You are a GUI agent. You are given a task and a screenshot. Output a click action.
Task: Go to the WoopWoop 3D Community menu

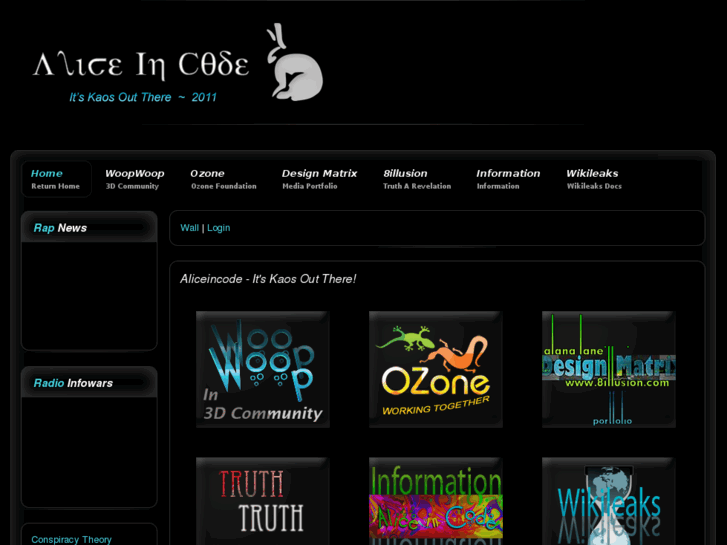[x=134, y=179]
